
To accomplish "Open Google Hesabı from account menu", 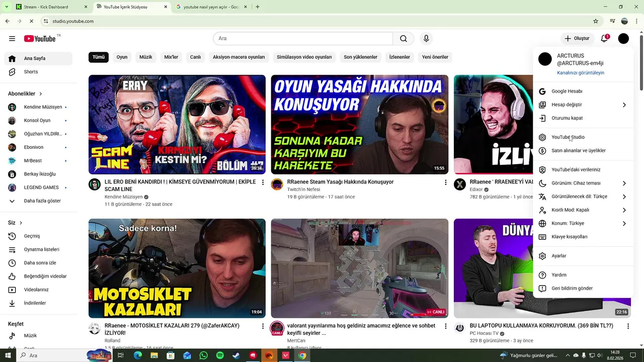I will point(583,92).
